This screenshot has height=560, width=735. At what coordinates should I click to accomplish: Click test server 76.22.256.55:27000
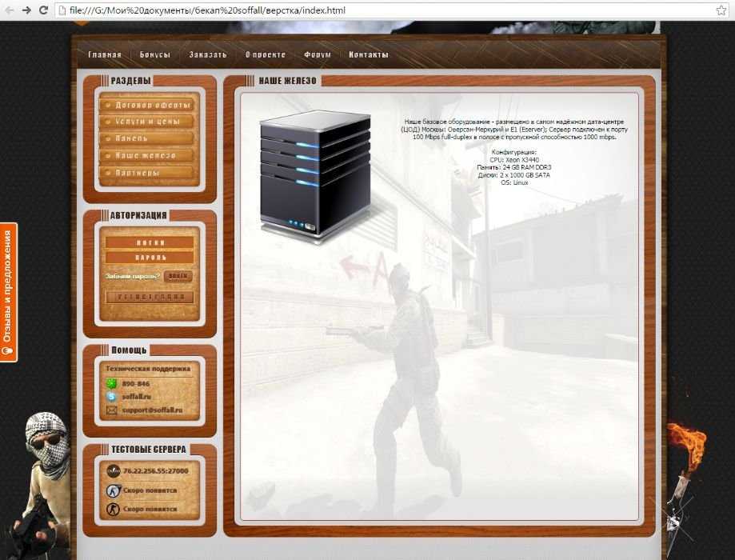(156, 471)
